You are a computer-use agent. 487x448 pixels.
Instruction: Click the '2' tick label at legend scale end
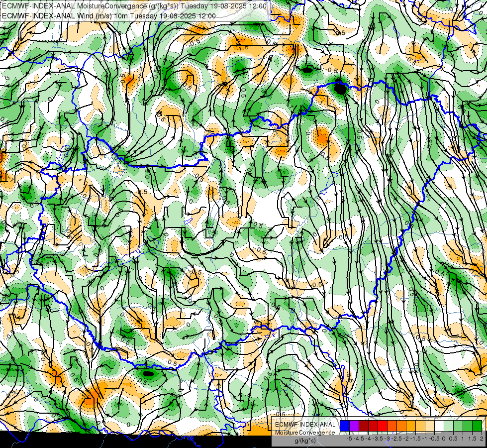(482, 439)
